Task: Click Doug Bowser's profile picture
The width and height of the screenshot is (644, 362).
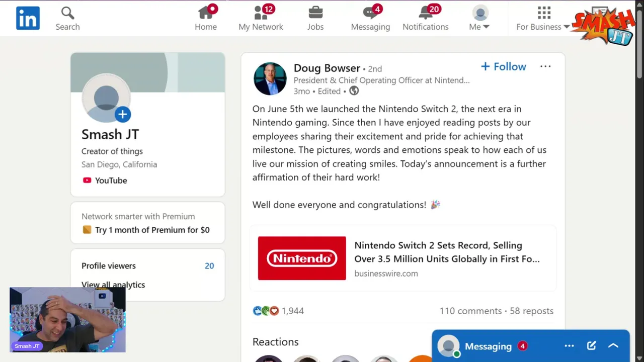Action: coord(270,79)
